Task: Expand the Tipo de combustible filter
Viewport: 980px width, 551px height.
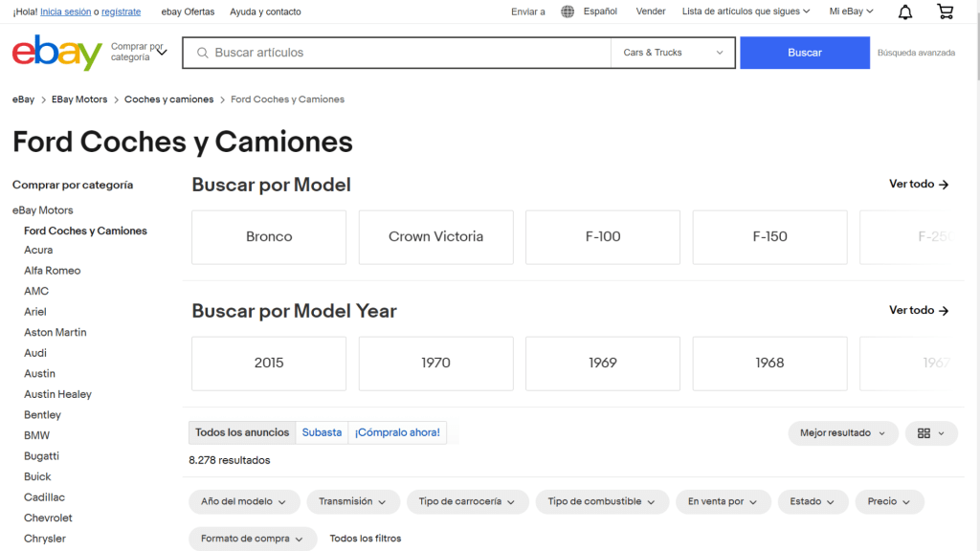Action: coord(601,501)
